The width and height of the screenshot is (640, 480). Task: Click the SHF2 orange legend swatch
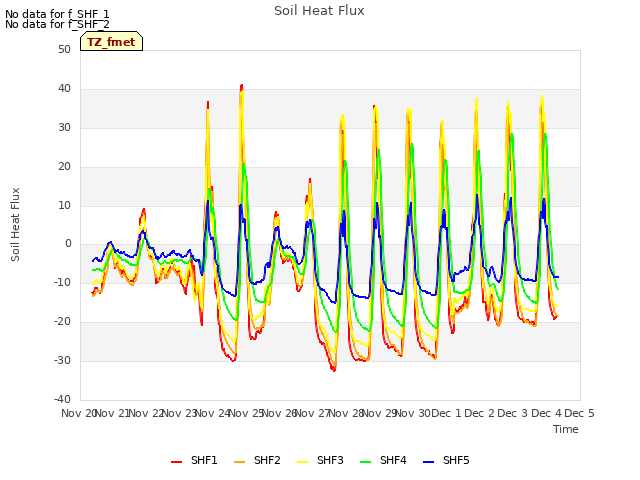(240, 462)
